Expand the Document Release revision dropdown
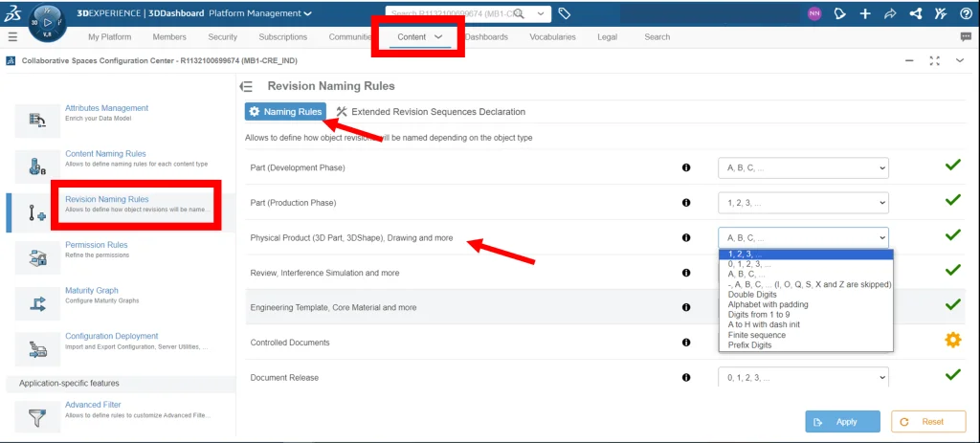This screenshot has height=443, width=980. pos(803,376)
